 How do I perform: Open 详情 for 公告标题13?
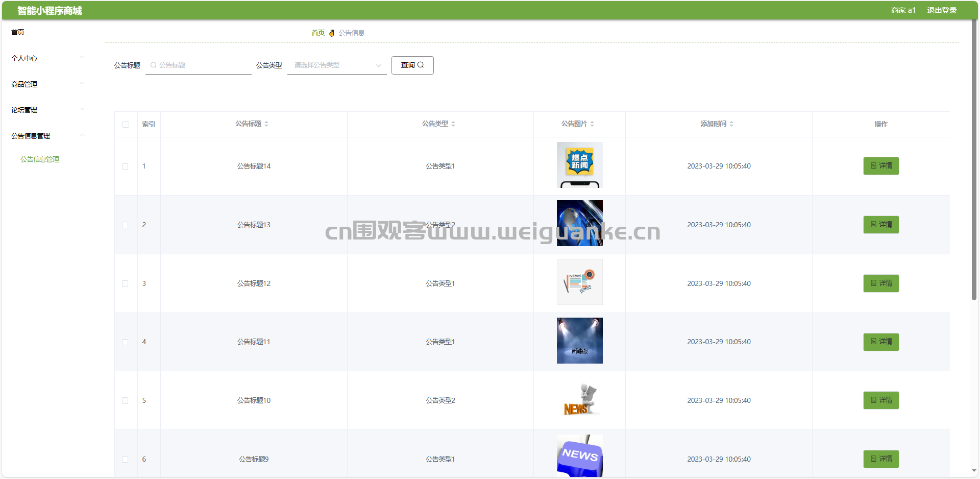(881, 225)
